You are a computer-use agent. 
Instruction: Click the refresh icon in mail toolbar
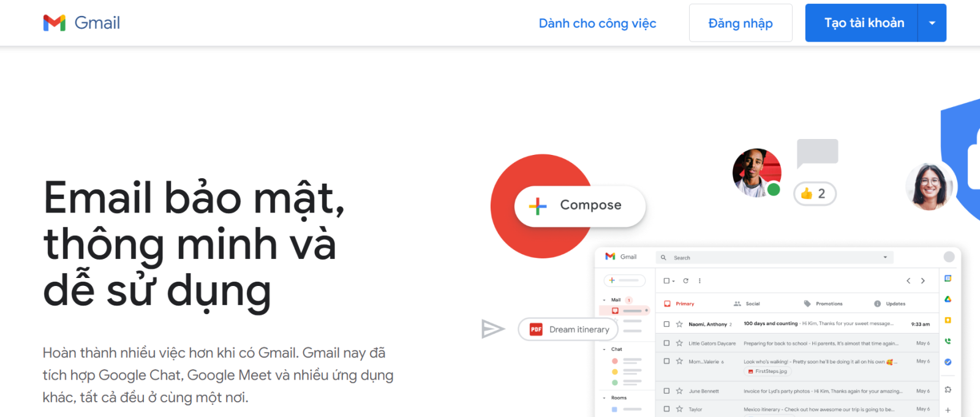(685, 280)
